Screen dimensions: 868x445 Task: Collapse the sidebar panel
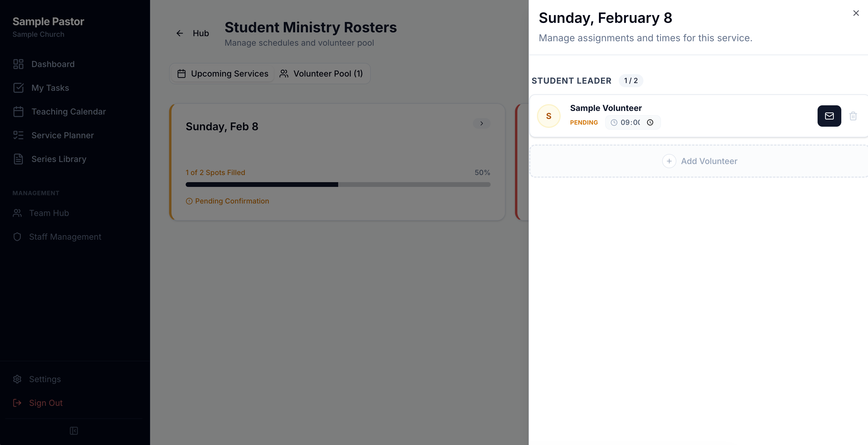(x=74, y=431)
